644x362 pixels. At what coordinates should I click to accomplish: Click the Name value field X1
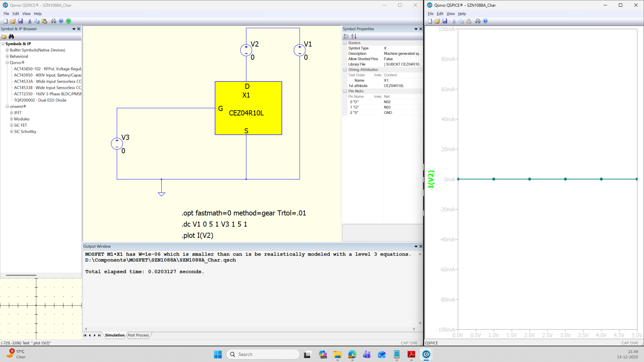tap(386, 81)
